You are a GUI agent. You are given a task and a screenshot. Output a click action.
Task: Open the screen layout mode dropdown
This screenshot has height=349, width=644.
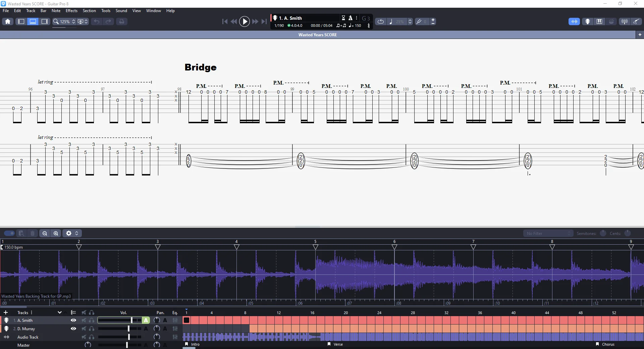coord(83,21)
